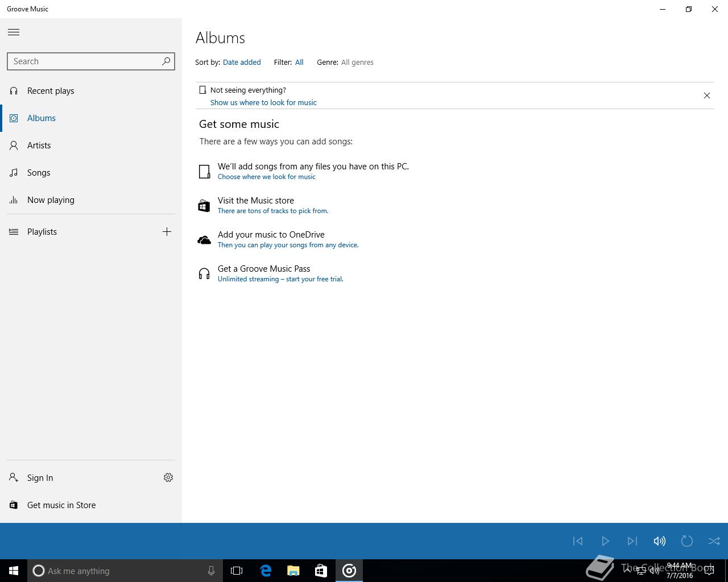Create a new playlist with plus icon
This screenshot has width=728, height=582.
[167, 231]
